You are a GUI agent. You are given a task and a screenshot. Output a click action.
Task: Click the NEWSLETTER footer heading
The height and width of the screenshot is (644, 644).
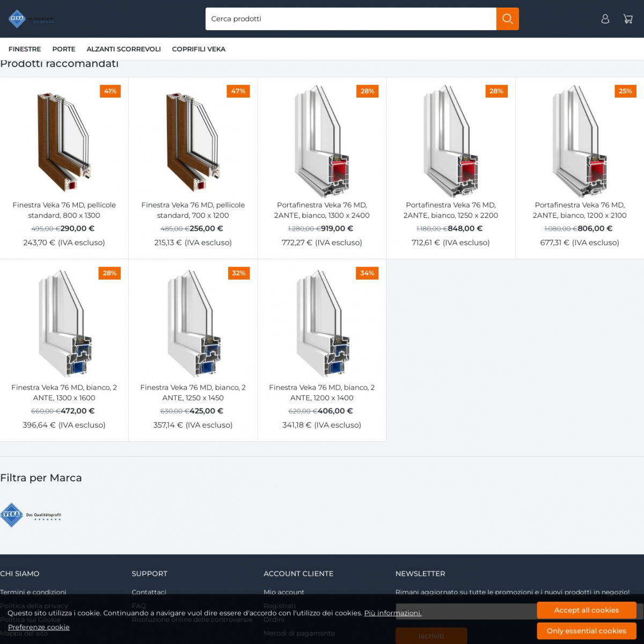(x=420, y=574)
